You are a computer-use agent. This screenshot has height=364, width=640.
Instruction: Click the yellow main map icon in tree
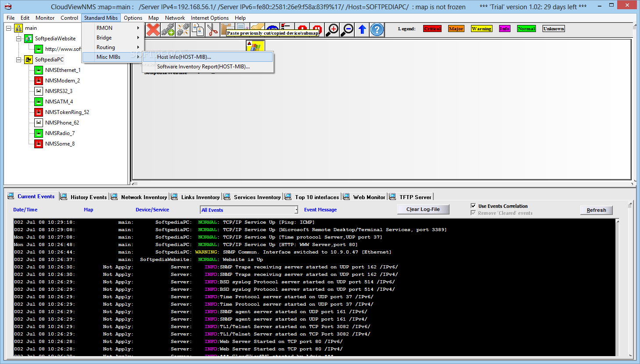tap(18, 28)
